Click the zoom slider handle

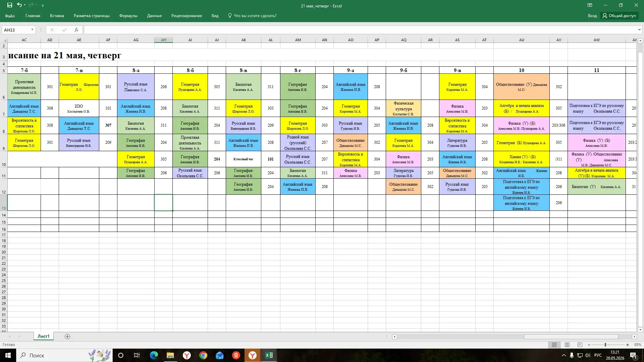point(605,345)
